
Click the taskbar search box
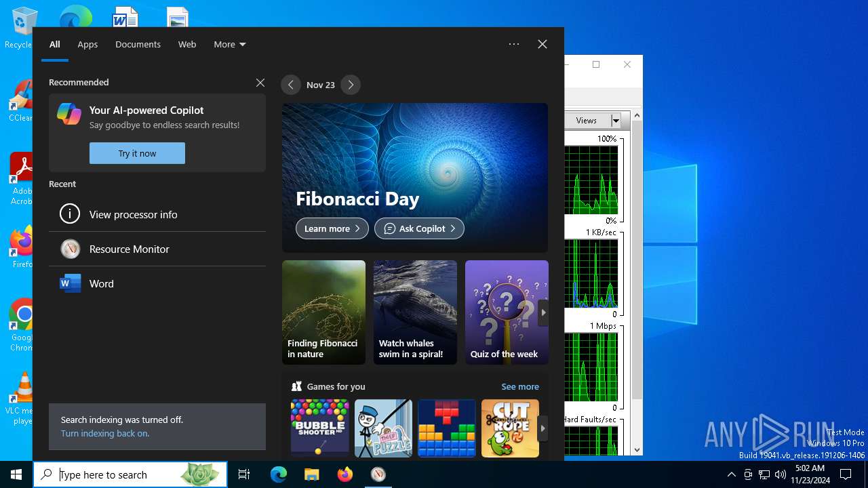tap(130, 474)
